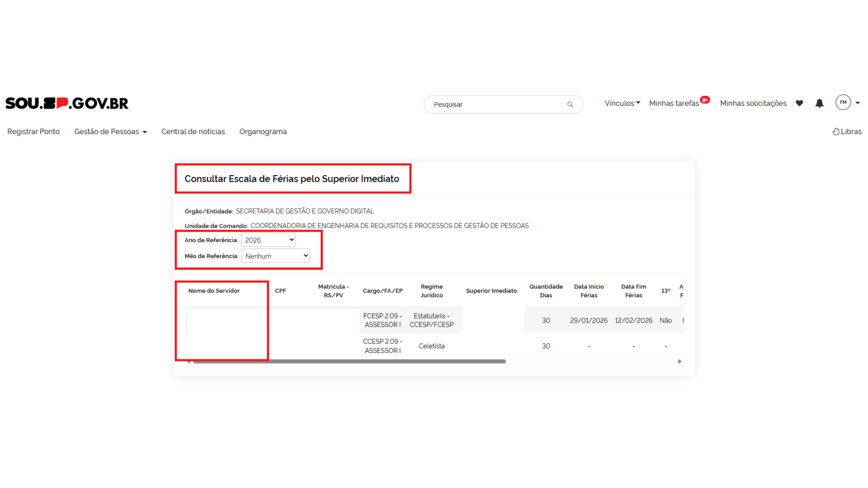The image size is (868, 488).
Task: Click the horizontal table scrollbar
Action: [349, 361]
